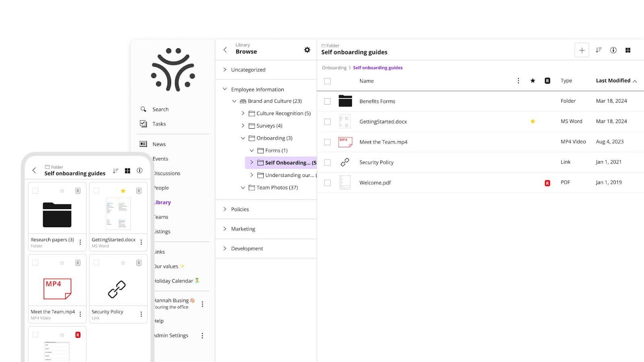Expand the Uncategorized section
This screenshot has height=362, width=644.
tap(225, 70)
